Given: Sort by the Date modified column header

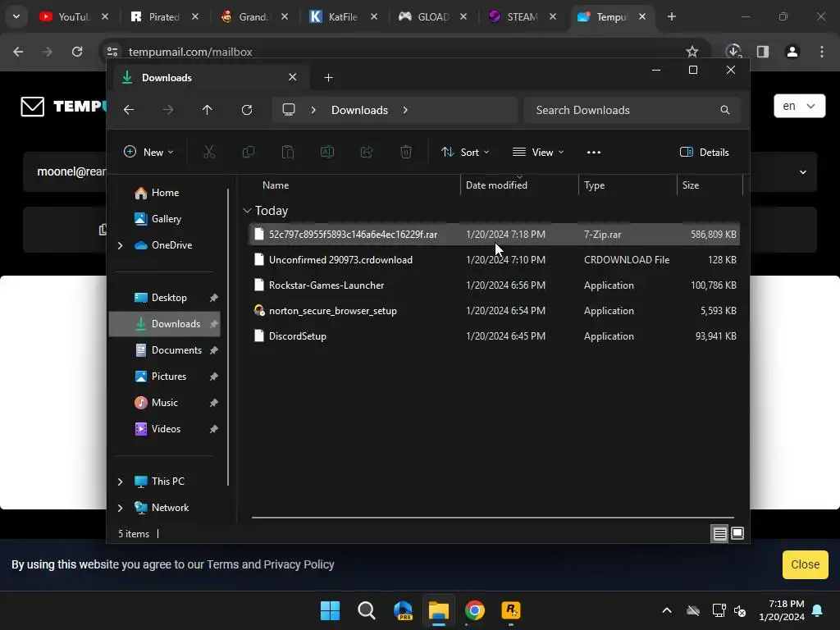Looking at the screenshot, I should tap(519, 185).
